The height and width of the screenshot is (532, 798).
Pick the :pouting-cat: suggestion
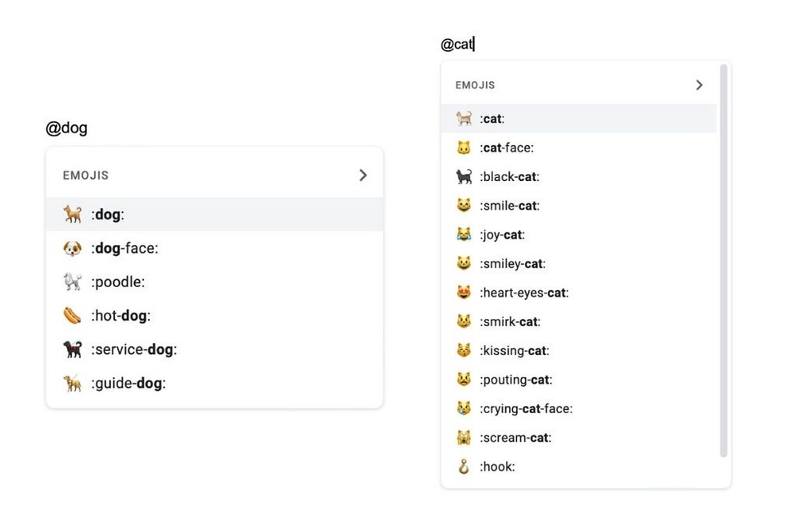click(516, 380)
